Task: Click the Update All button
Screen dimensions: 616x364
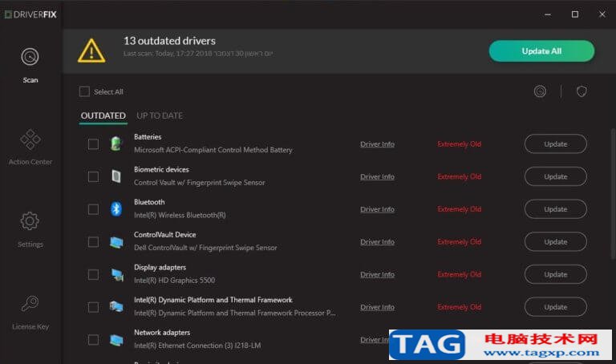Action: [x=541, y=51]
